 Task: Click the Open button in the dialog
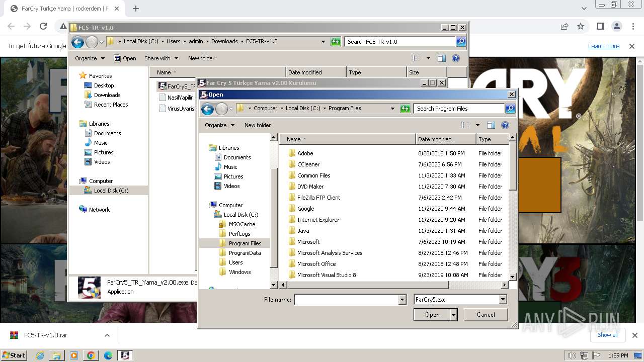(x=432, y=315)
